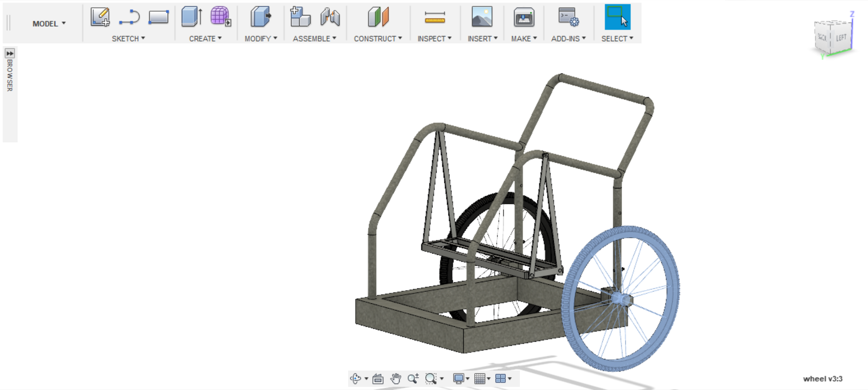Click the vertical BROWSER label
The width and height of the screenshot is (868, 390).
[9, 75]
